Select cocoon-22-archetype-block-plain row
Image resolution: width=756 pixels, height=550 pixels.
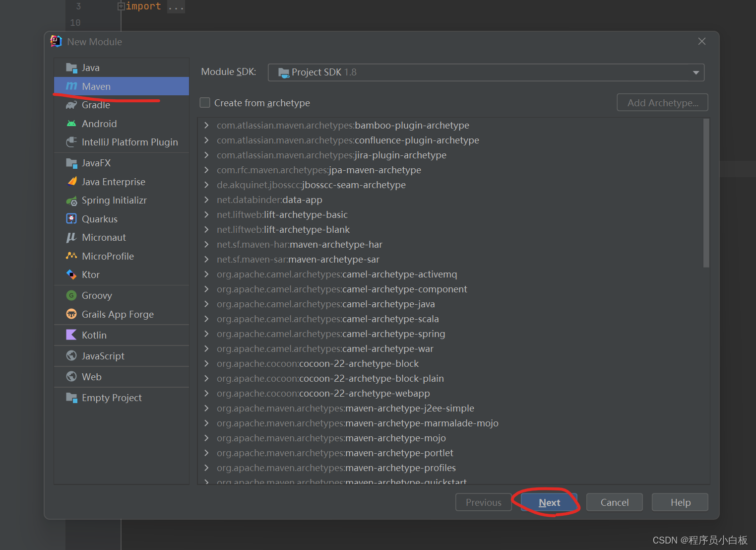click(x=450, y=378)
